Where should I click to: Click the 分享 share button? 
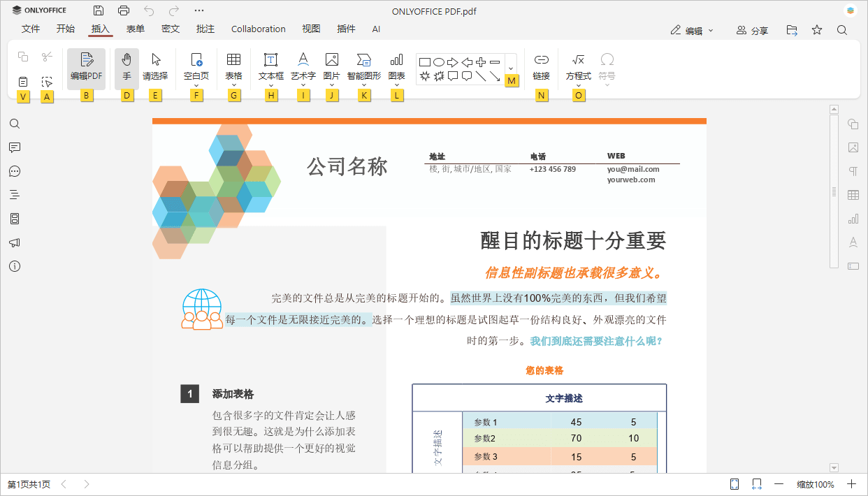point(752,30)
